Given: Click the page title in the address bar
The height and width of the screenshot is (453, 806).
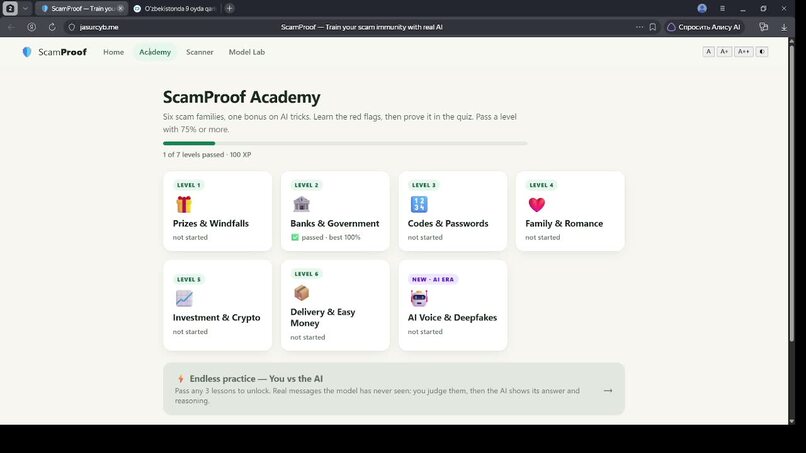Looking at the screenshot, I should (x=361, y=27).
